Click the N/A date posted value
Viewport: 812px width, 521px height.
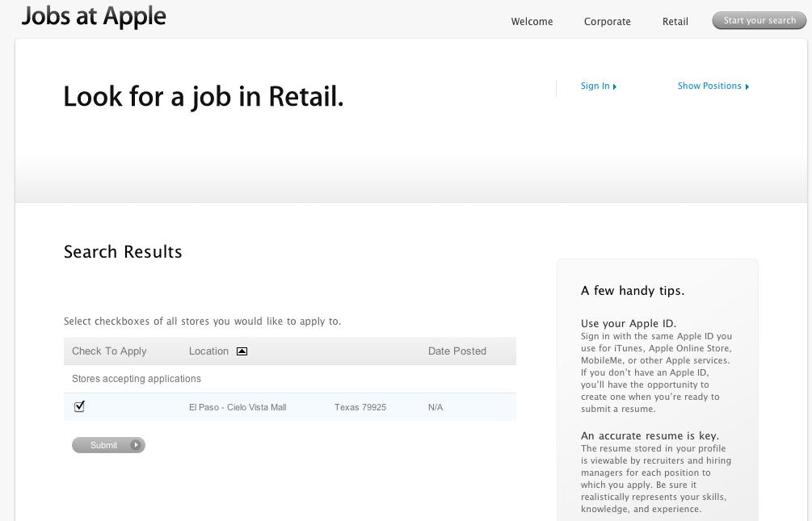[435, 407]
